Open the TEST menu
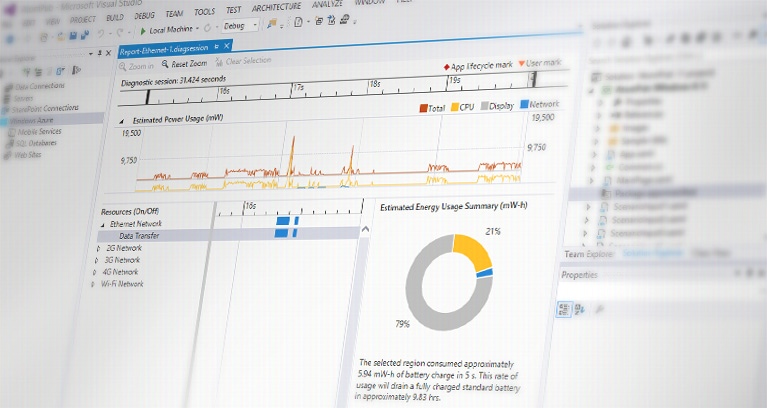 [x=234, y=10]
